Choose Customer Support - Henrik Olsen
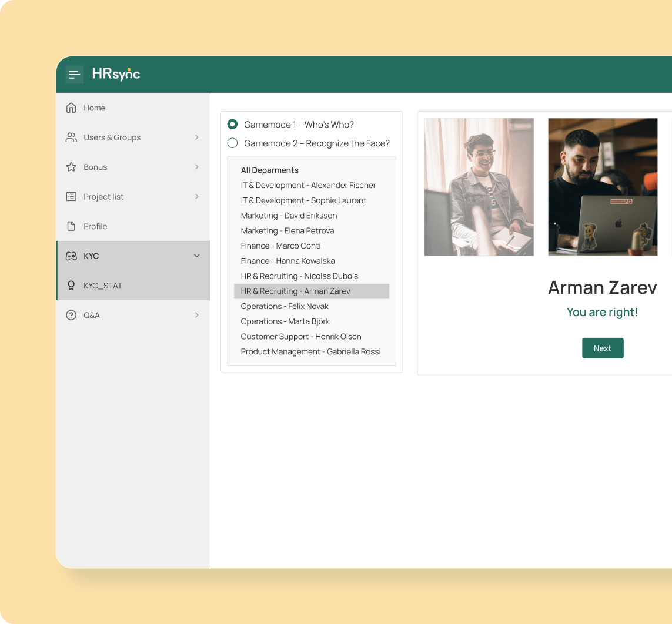The image size is (672, 624). pyautogui.click(x=312, y=337)
